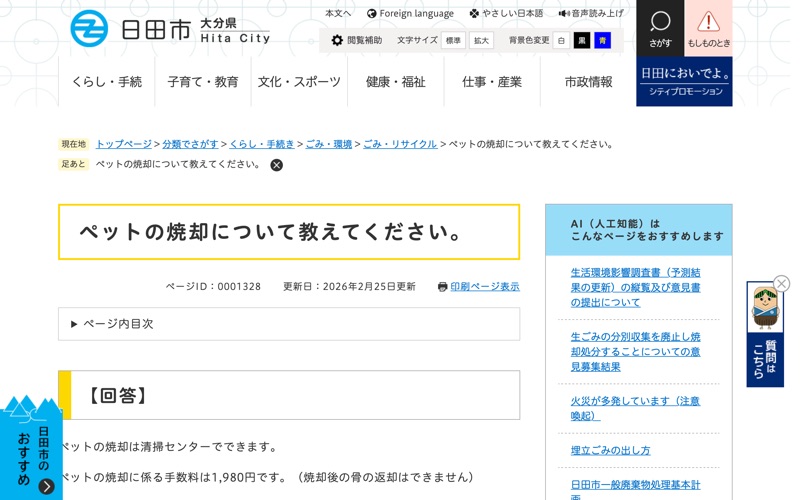Open the くらし・手続 menu
Viewport: 800px width, 500px height.
[107, 82]
